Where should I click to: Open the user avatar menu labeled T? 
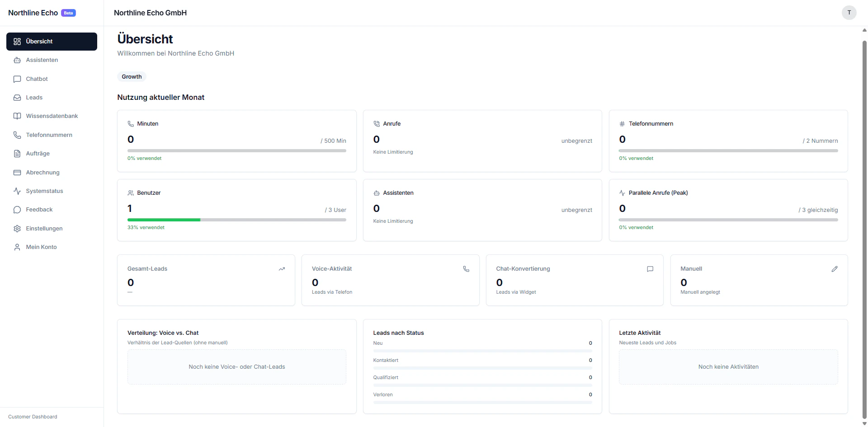coord(849,12)
